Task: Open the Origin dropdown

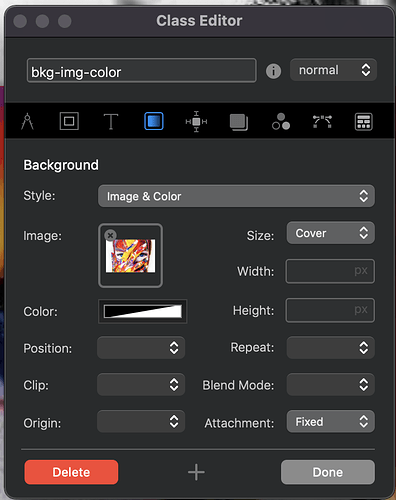Action: [141, 422]
